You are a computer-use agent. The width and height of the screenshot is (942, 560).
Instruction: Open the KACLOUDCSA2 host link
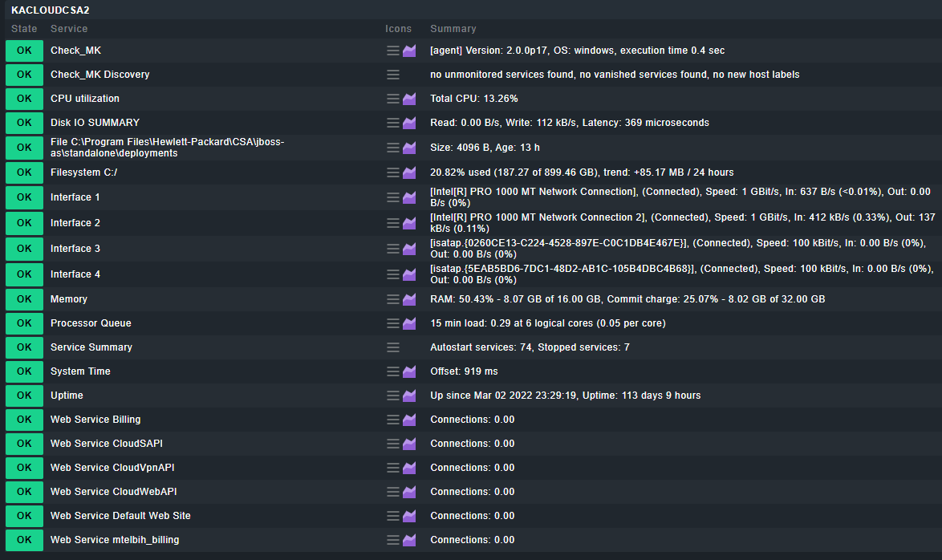(x=51, y=10)
